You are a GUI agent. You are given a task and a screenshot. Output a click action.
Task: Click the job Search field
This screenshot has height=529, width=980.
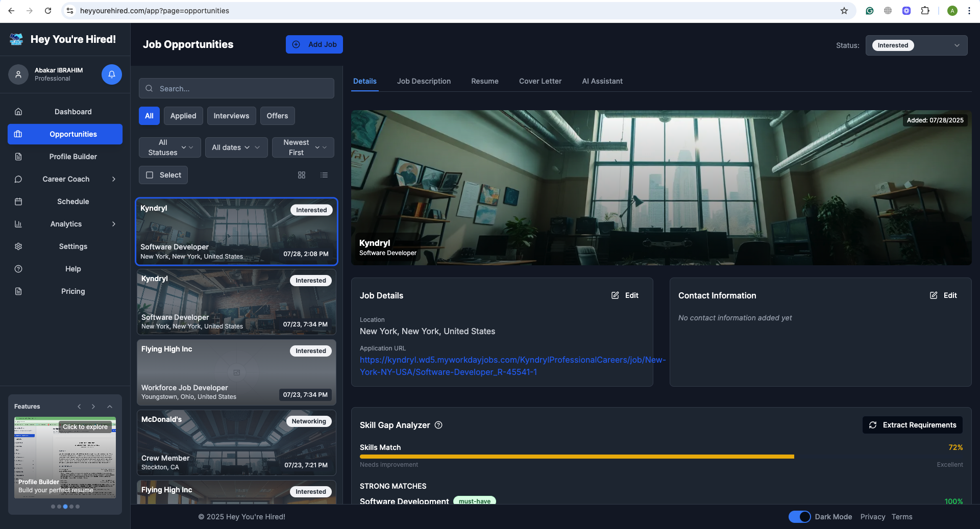(x=236, y=88)
